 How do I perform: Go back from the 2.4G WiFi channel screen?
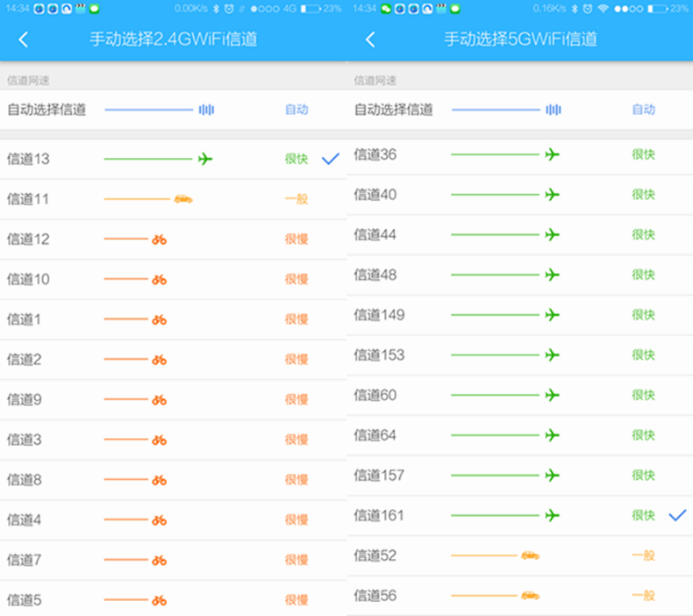[24, 39]
